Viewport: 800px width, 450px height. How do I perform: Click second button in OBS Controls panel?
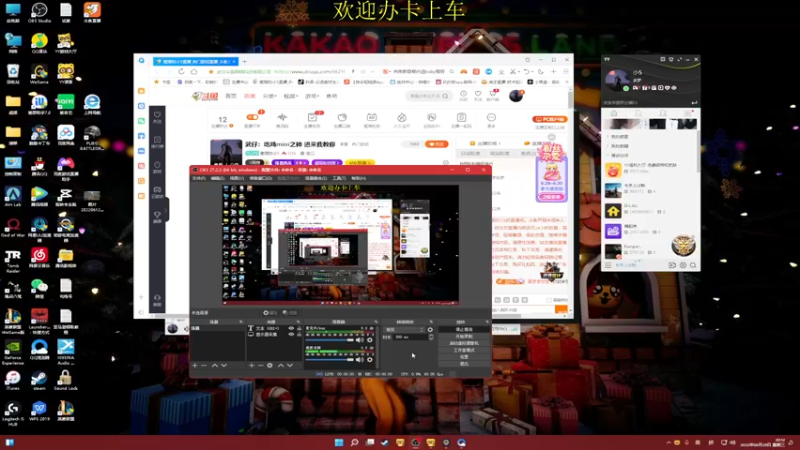pos(464,336)
